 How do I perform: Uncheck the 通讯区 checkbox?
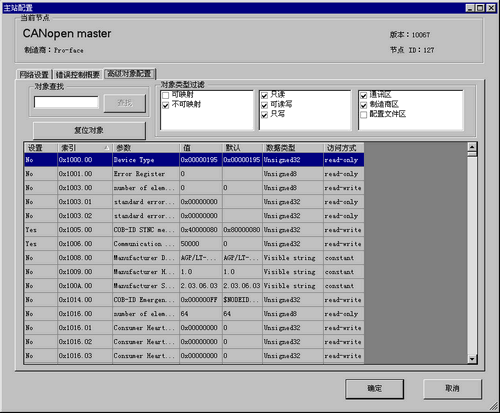[x=363, y=95]
